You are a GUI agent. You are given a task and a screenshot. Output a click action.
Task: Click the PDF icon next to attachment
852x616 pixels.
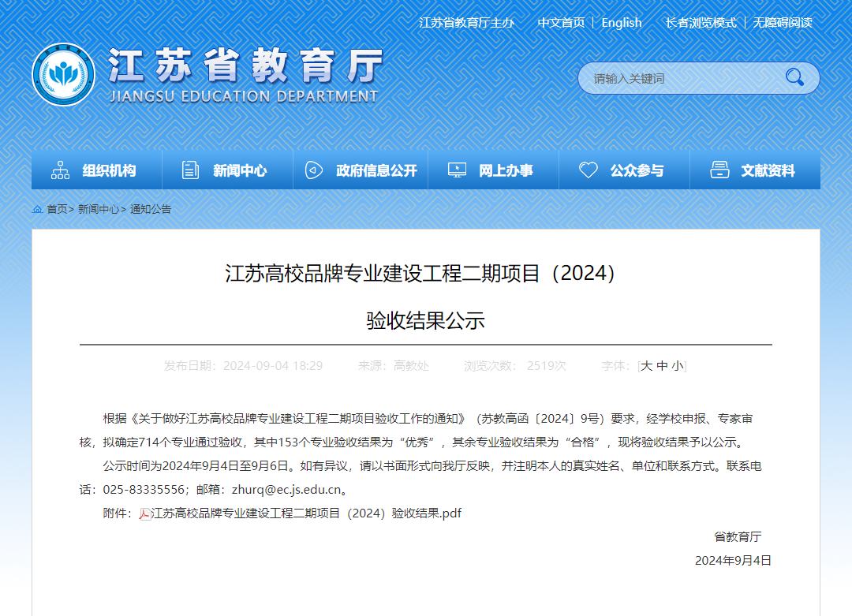(x=144, y=514)
